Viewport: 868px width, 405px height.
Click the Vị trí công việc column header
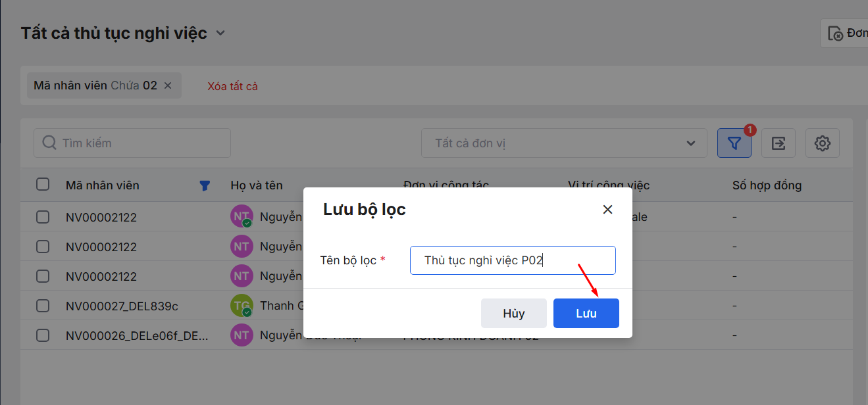point(609,185)
